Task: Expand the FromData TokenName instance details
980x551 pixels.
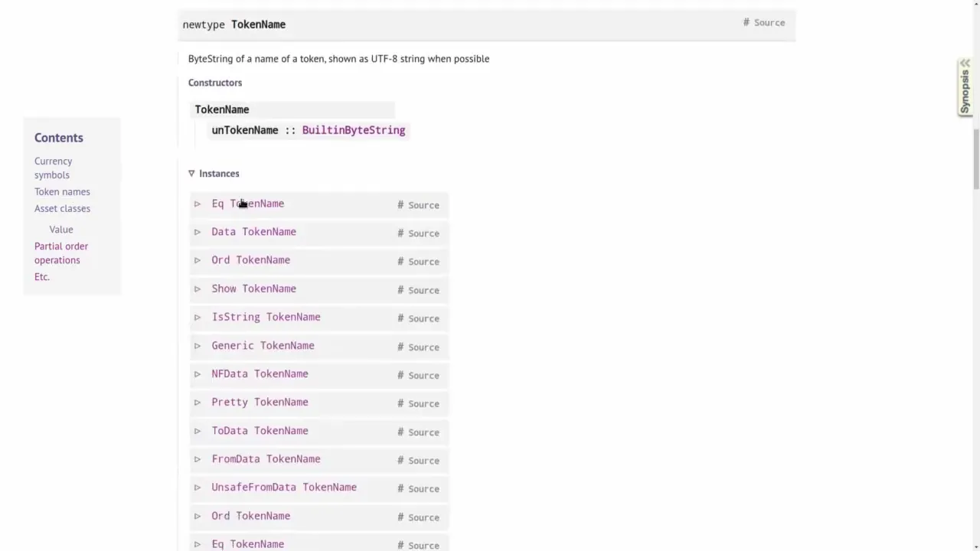Action: (198, 459)
